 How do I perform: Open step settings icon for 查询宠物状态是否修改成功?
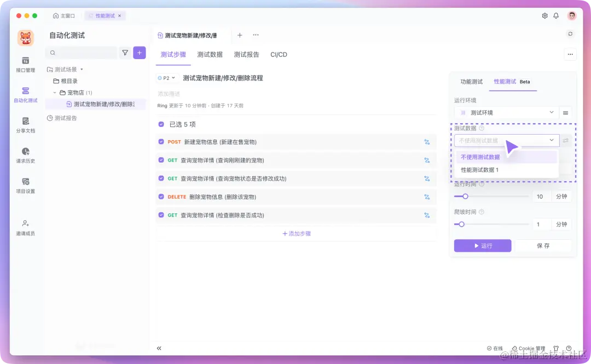[x=427, y=178]
